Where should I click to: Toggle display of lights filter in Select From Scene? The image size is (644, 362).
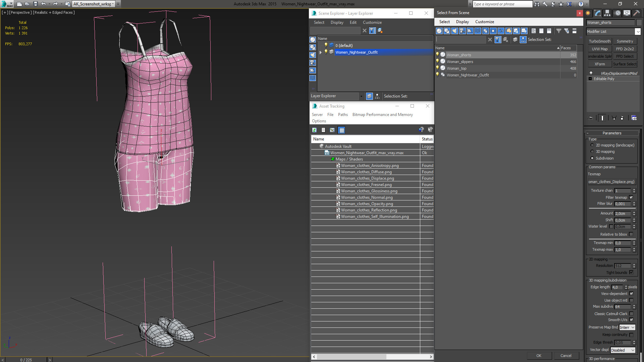click(x=454, y=31)
